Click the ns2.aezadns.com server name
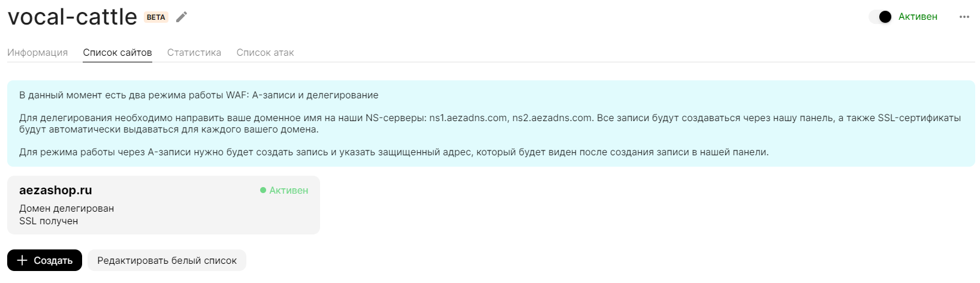 (552, 118)
